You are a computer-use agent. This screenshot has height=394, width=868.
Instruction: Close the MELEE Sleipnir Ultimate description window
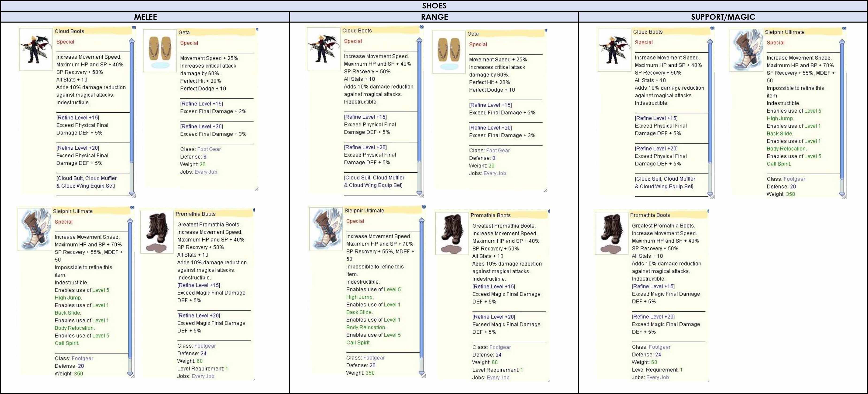click(x=132, y=208)
